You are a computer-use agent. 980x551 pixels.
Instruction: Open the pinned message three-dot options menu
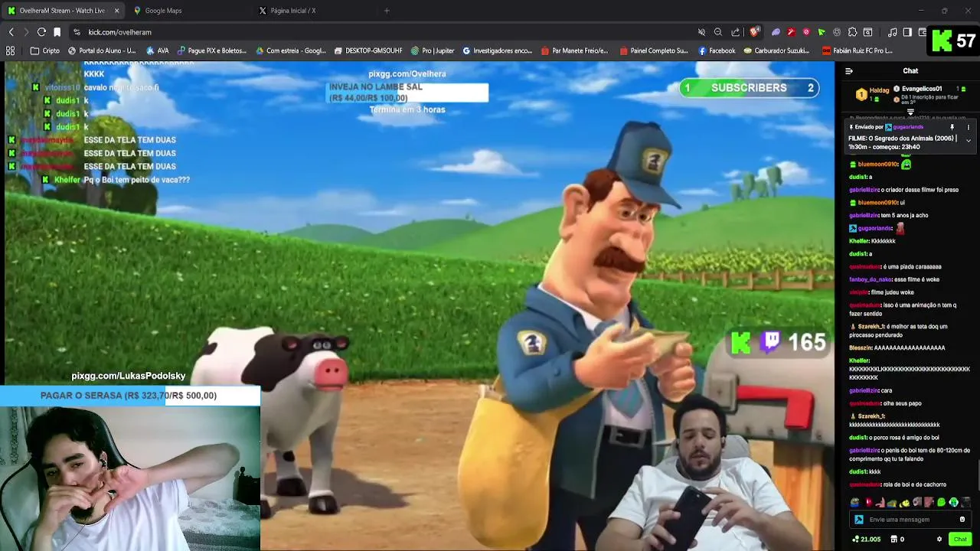968,127
